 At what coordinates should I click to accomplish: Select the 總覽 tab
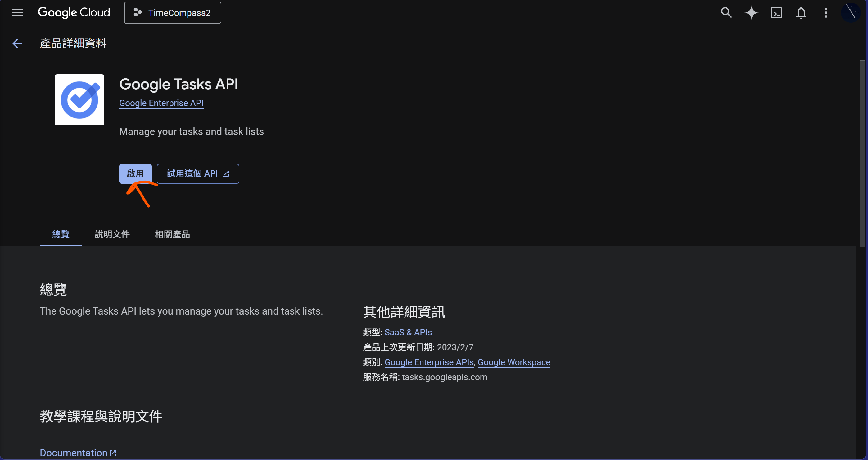tap(61, 234)
